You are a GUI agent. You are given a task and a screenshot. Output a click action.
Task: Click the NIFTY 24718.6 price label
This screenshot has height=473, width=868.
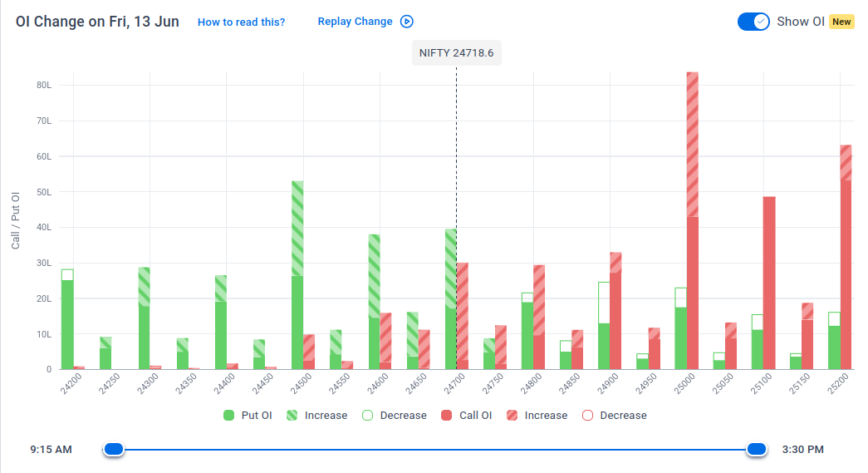457,53
